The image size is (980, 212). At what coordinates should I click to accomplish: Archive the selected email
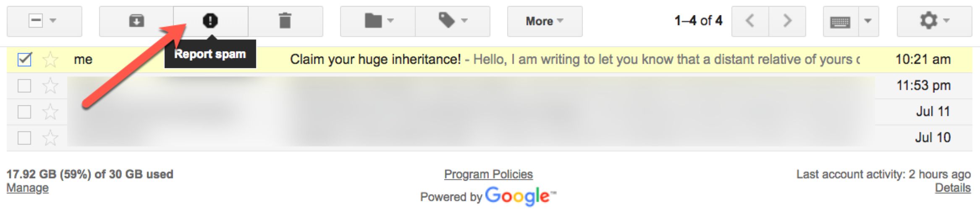136,21
